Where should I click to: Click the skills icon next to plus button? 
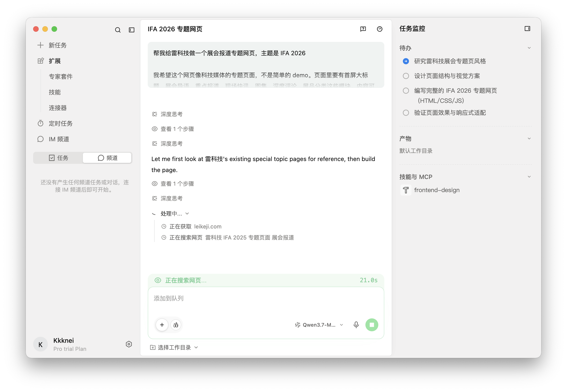click(x=176, y=325)
